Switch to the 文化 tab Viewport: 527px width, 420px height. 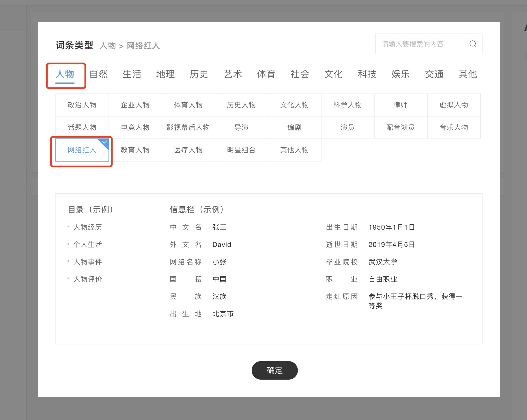pyautogui.click(x=333, y=74)
